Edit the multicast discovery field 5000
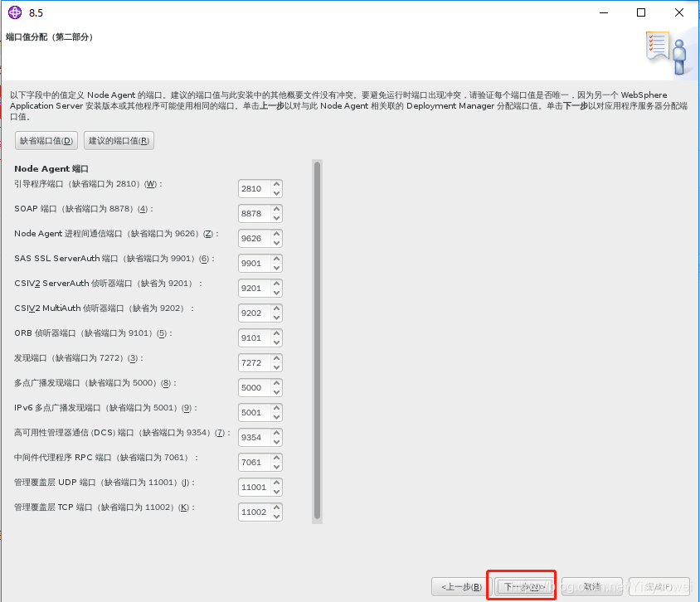The height and width of the screenshot is (602, 700). click(255, 388)
